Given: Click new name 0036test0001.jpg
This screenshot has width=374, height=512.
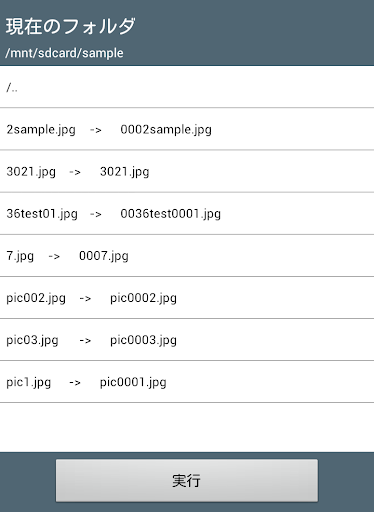Looking at the screenshot, I should (171, 214).
